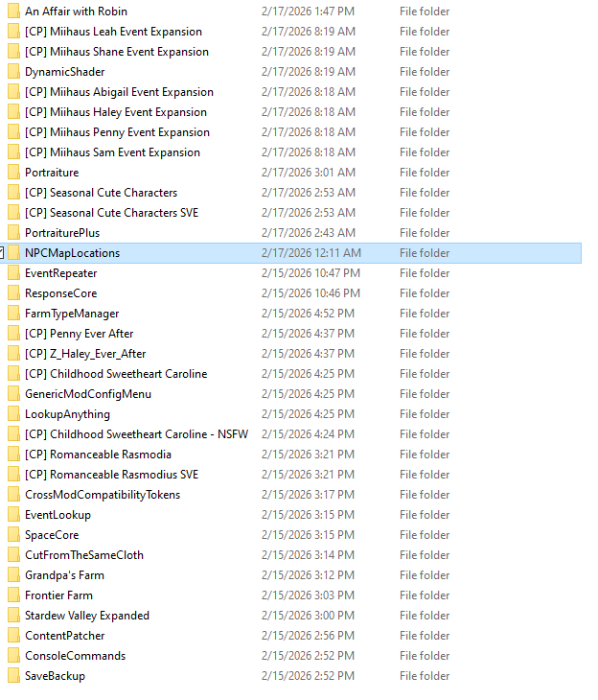Click the date 2/15/2026 10:47 PM

pyautogui.click(x=310, y=272)
